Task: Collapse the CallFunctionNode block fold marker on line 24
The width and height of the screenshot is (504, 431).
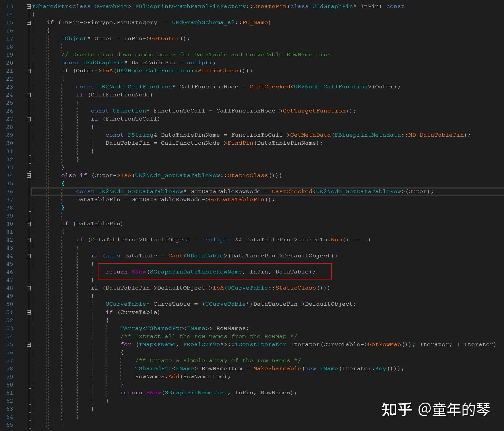Action: click(x=28, y=95)
